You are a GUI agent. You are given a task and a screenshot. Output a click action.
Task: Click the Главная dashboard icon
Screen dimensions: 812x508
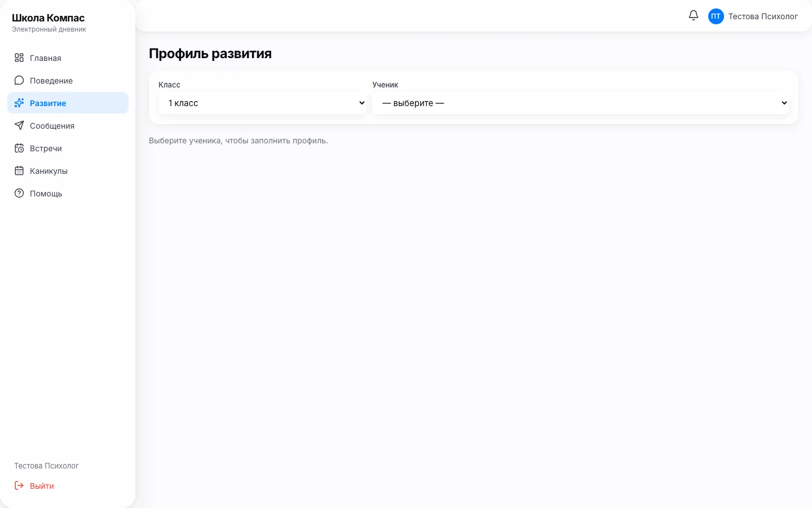(19, 58)
